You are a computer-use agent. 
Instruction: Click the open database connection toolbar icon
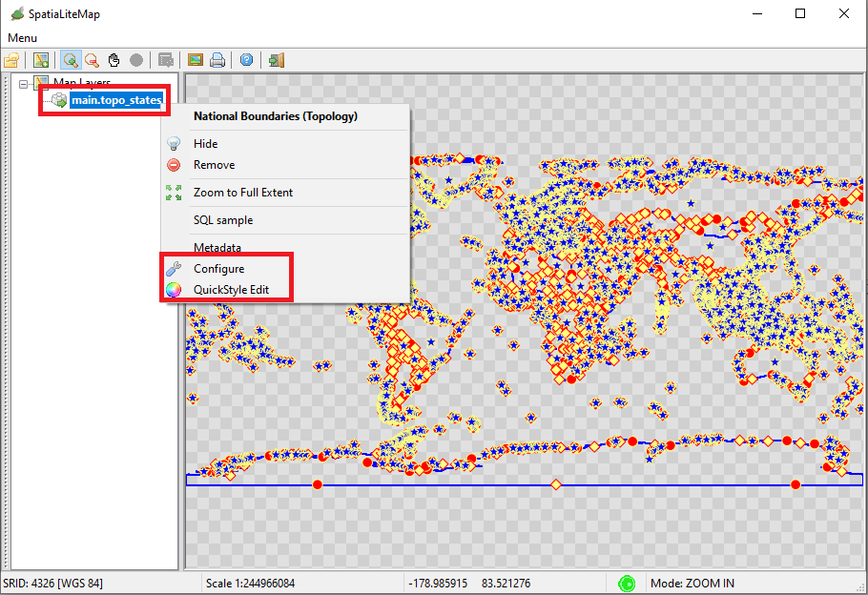click(11, 60)
